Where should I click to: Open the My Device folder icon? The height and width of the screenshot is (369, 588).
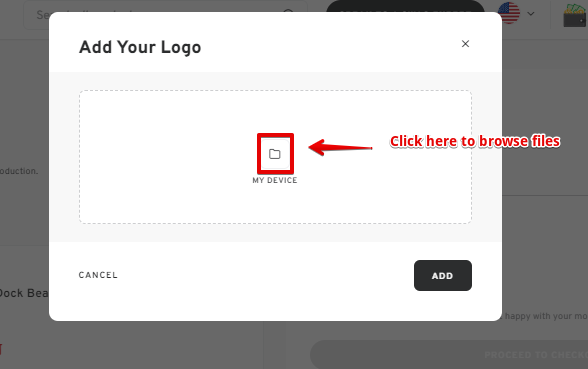[x=275, y=154]
